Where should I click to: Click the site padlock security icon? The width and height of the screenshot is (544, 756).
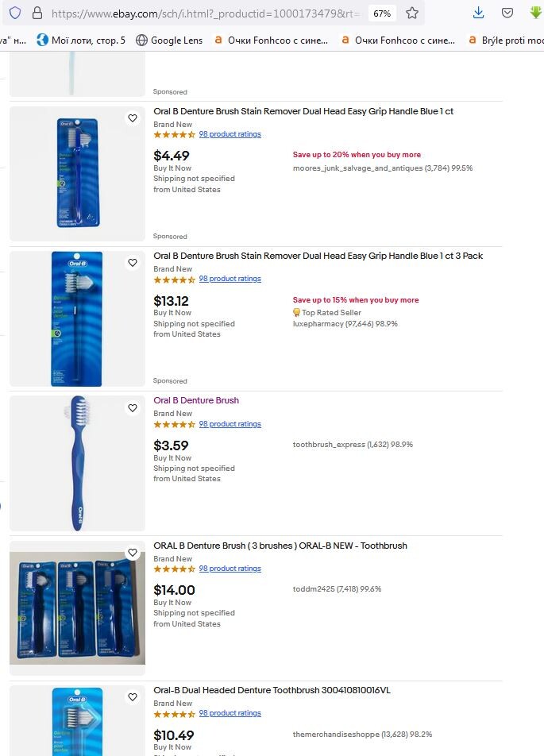37,13
